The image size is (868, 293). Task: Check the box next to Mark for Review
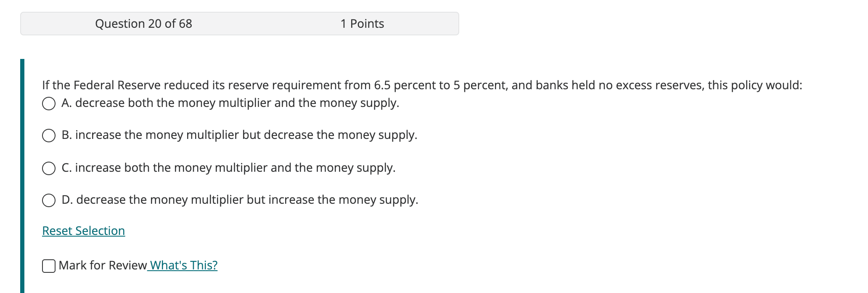[49, 265]
